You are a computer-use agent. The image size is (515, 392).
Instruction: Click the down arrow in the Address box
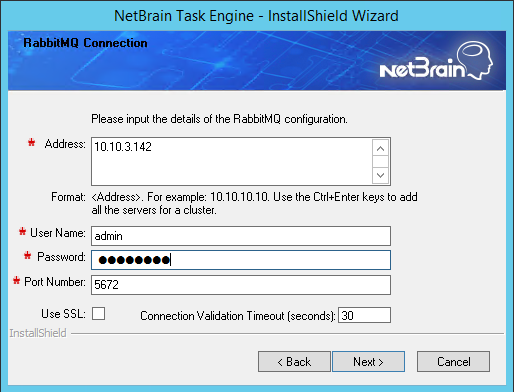380,175
